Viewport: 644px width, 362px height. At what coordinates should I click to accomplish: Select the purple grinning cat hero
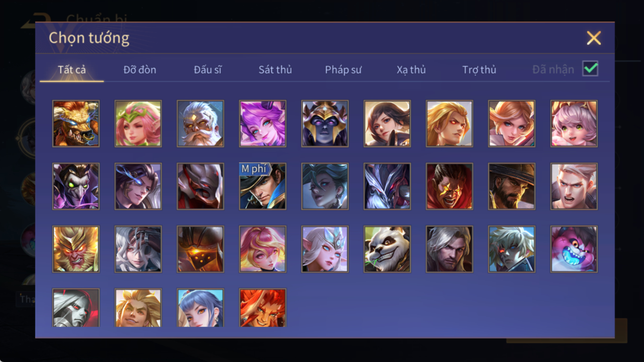tap(574, 249)
